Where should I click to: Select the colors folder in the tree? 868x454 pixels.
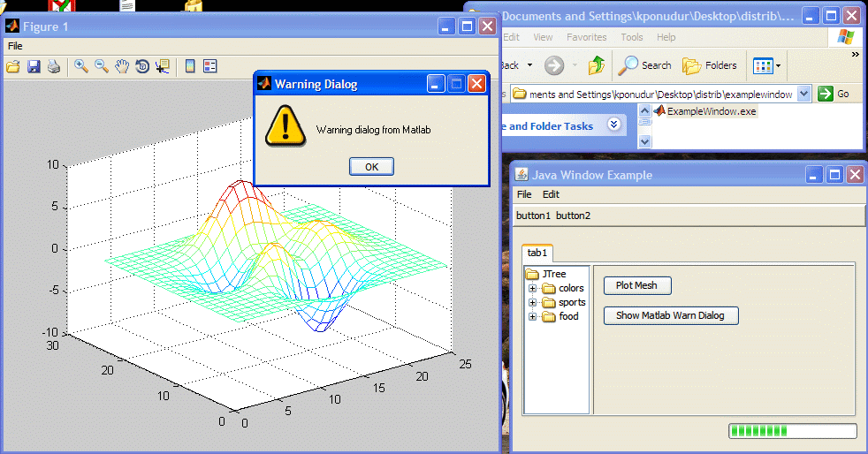tap(564, 288)
